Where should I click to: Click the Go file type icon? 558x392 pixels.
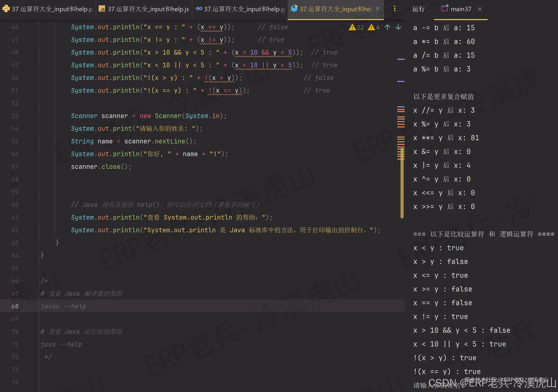[199, 8]
